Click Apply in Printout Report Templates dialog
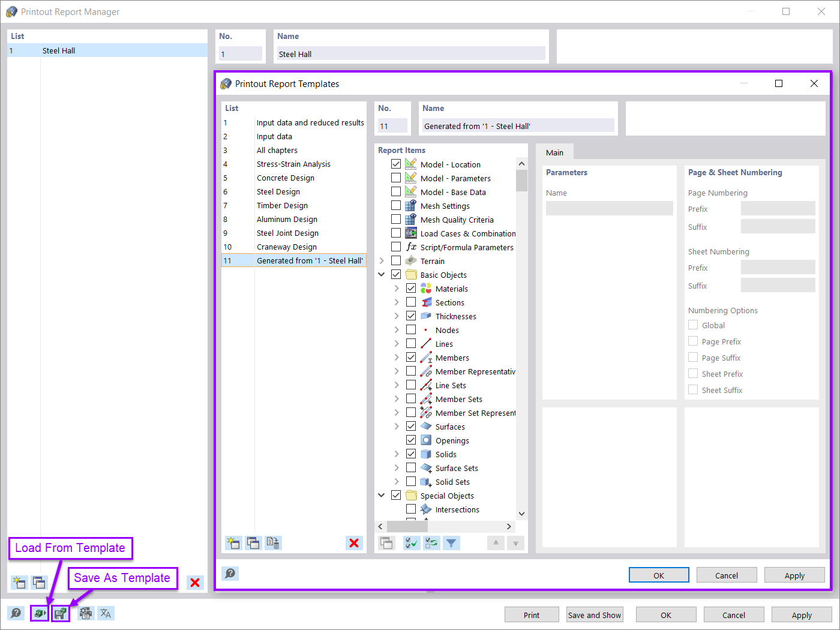 (794, 575)
